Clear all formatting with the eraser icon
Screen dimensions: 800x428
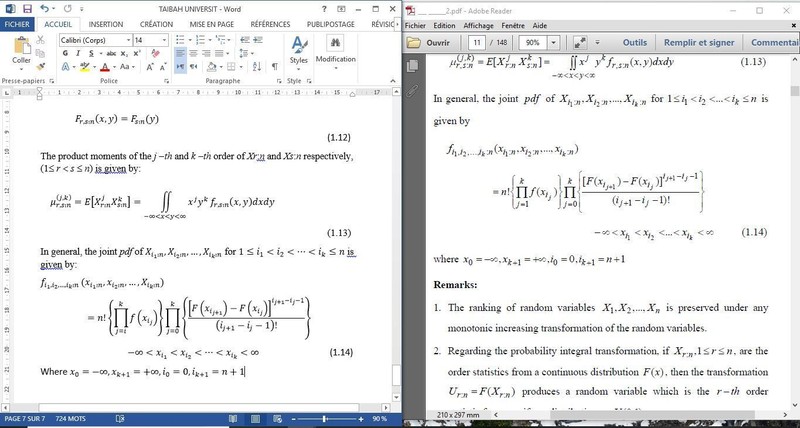(156, 53)
